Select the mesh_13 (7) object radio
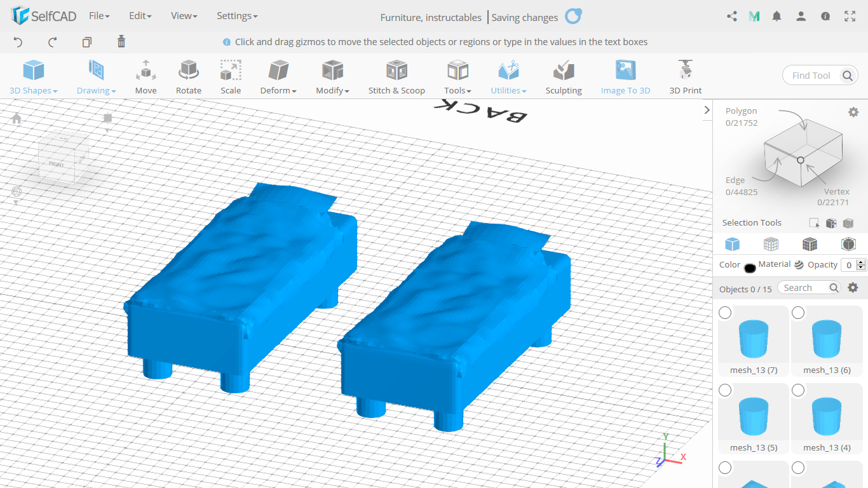Viewport: 868px width, 488px height. 725,313
